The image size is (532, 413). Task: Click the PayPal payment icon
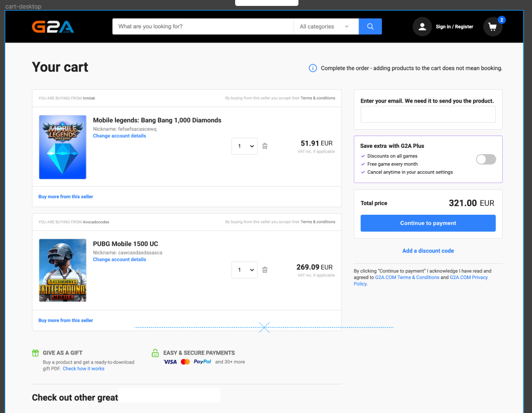[x=202, y=361]
